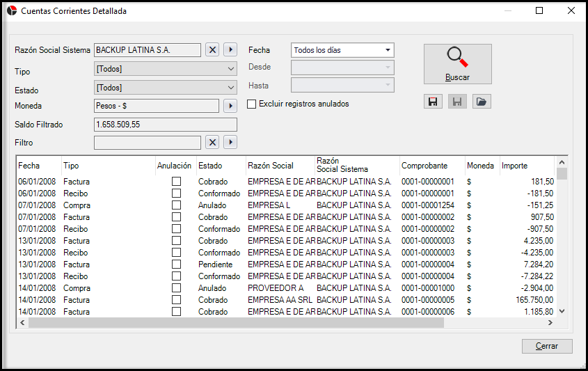The height and width of the screenshot is (371, 588).
Task: Sort by the Comprobante column header
Action: [x=432, y=166]
